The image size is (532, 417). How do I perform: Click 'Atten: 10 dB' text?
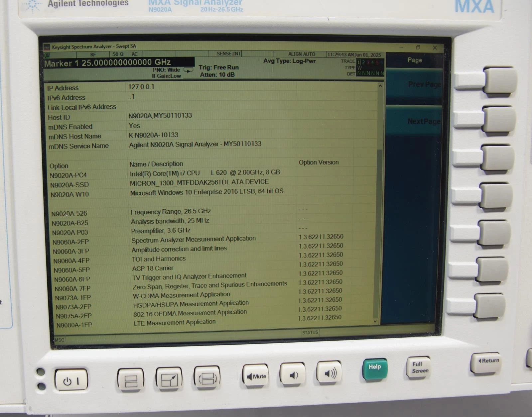point(217,75)
